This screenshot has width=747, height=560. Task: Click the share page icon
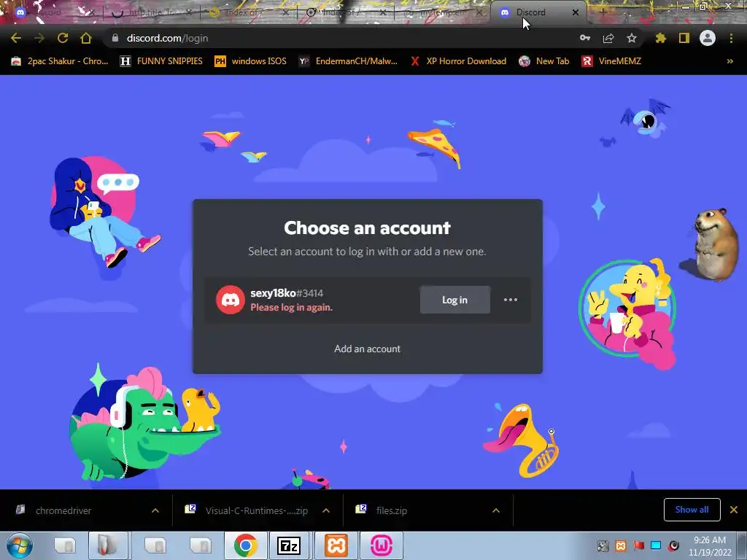click(608, 38)
